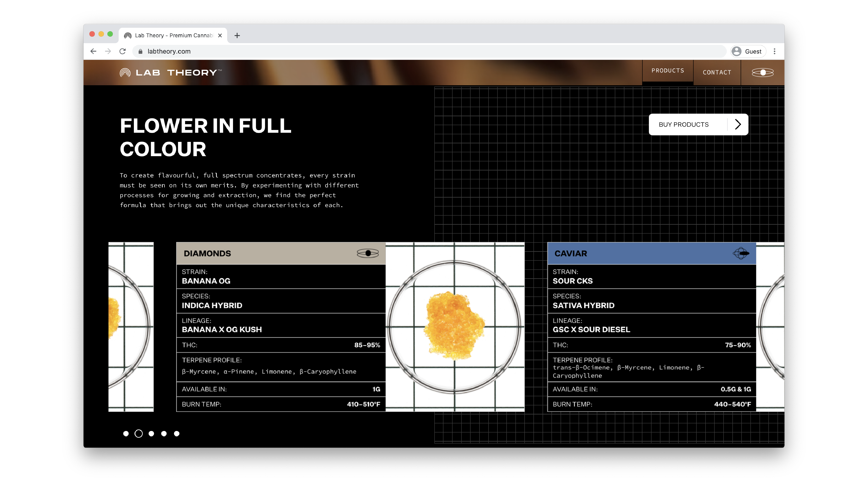
Task: Click the 0.5G & 1G availability
Action: point(736,389)
